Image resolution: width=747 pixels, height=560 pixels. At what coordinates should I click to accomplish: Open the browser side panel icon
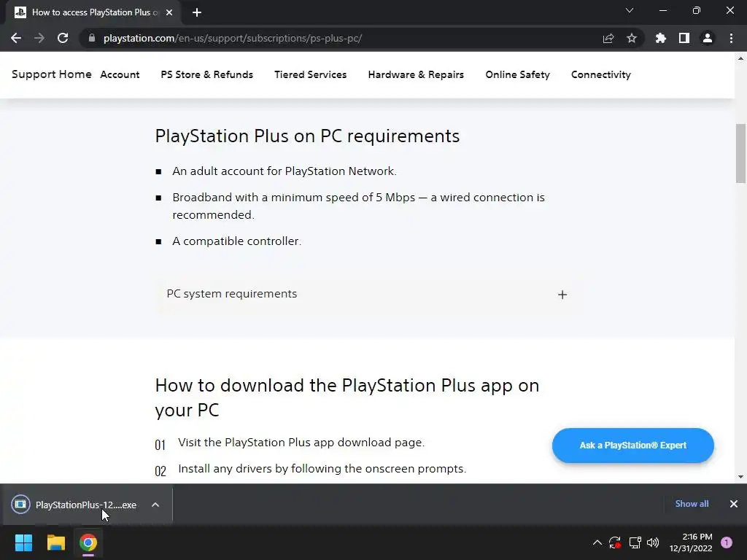point(684,38)
